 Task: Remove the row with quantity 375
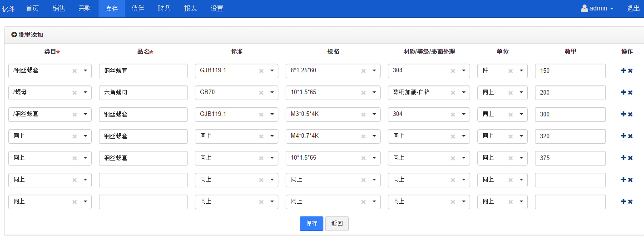pos(630,158)
